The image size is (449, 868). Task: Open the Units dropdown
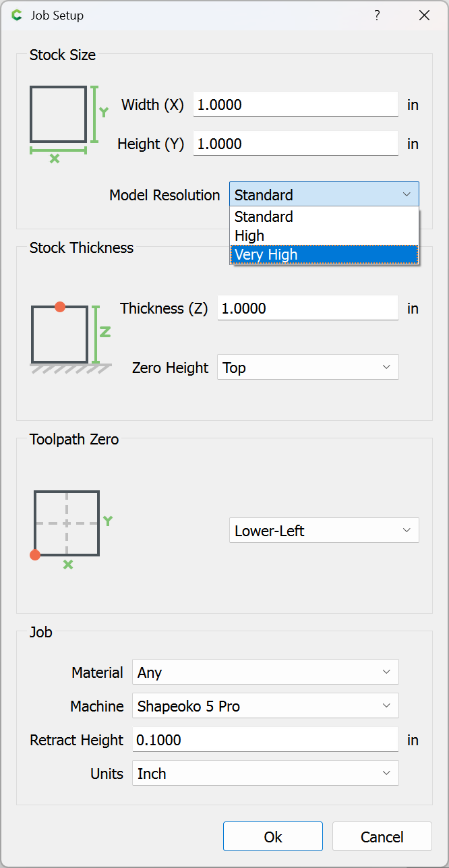pos(265,774)
